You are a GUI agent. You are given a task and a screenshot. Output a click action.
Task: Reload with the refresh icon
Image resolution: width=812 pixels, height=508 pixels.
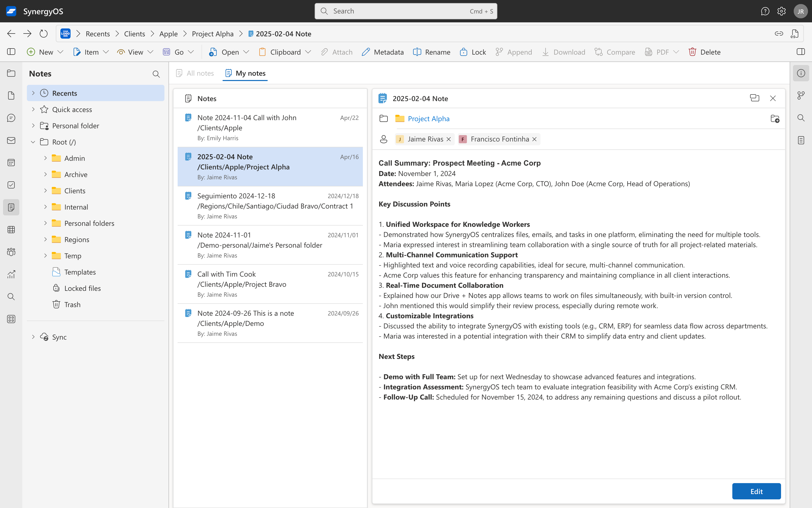(x=44, y=34)
